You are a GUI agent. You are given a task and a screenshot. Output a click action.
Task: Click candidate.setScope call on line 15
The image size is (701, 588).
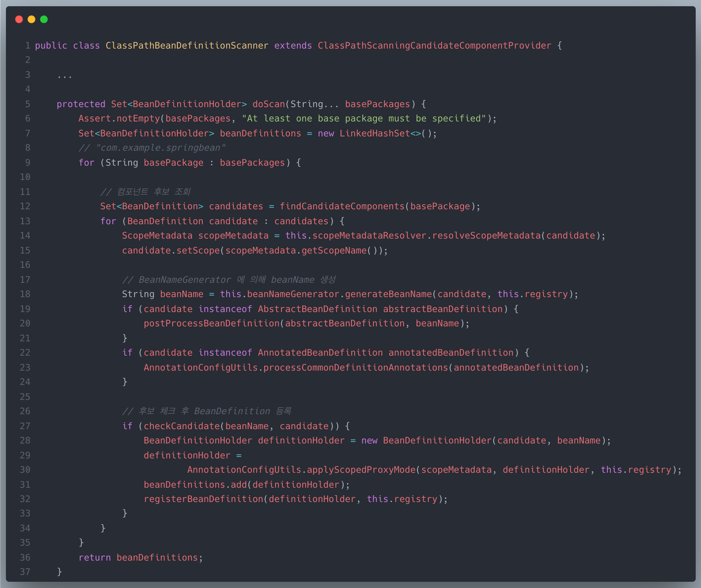point(171,251)
